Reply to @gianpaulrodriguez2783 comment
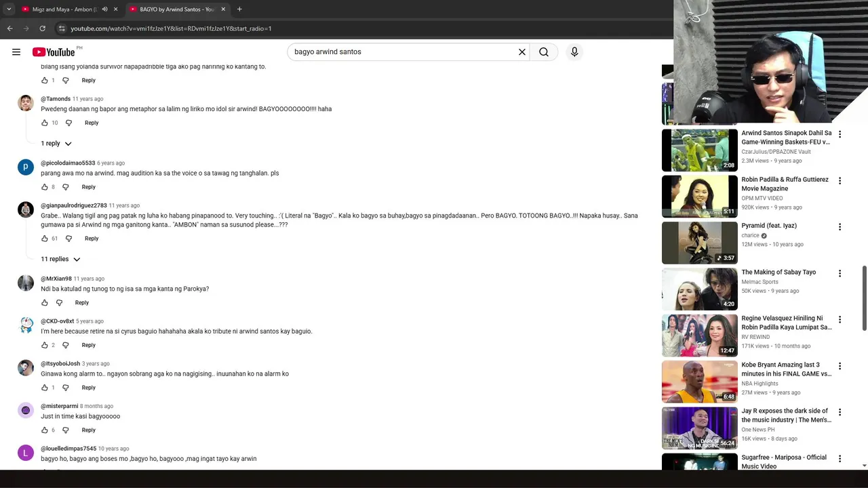Viewport: 868px width, 488px height. 92,239
